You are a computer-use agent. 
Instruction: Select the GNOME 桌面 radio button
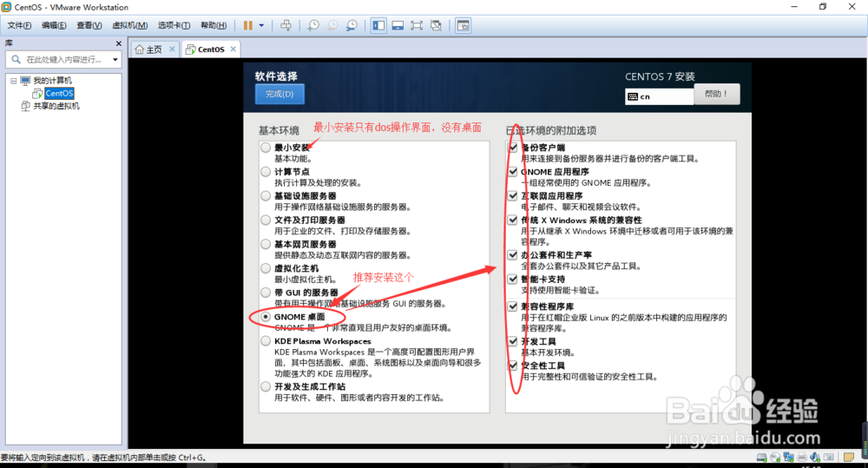coord(266,317)
